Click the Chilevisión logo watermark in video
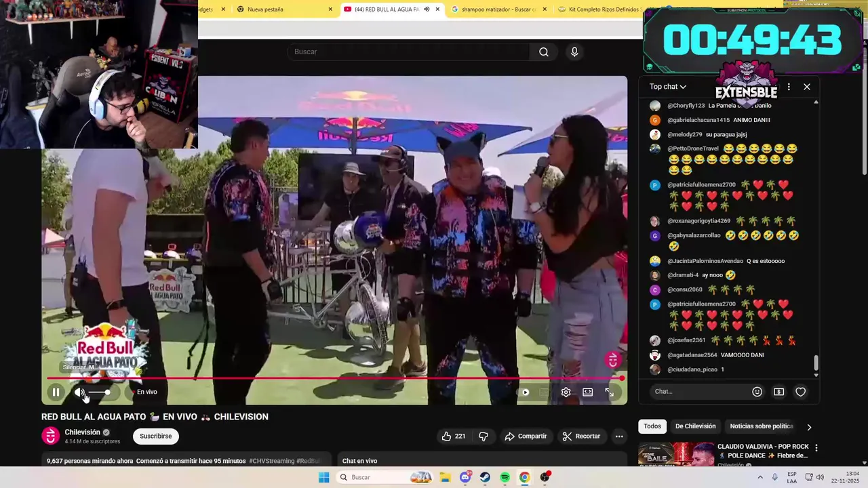This screenshot has height=488, width=868. pos(612,360)
